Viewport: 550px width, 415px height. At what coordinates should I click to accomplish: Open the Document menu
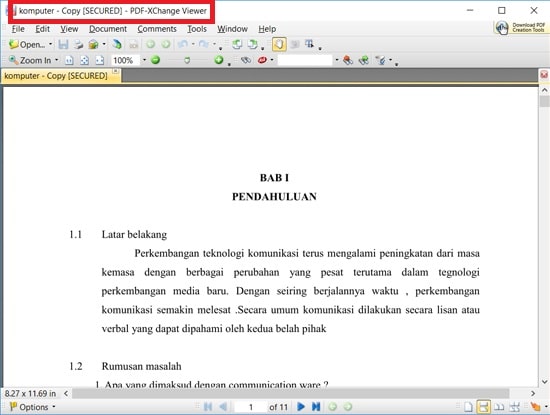[108, 29]
